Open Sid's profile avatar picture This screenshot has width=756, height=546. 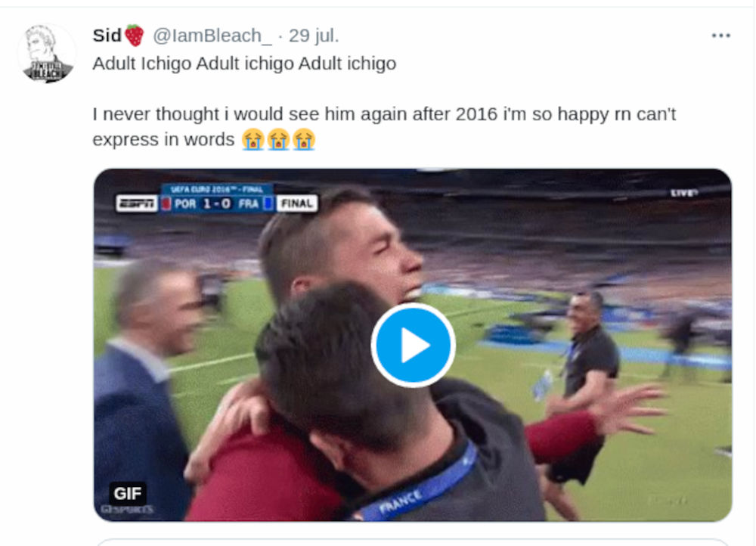click(x=47, y=53)
